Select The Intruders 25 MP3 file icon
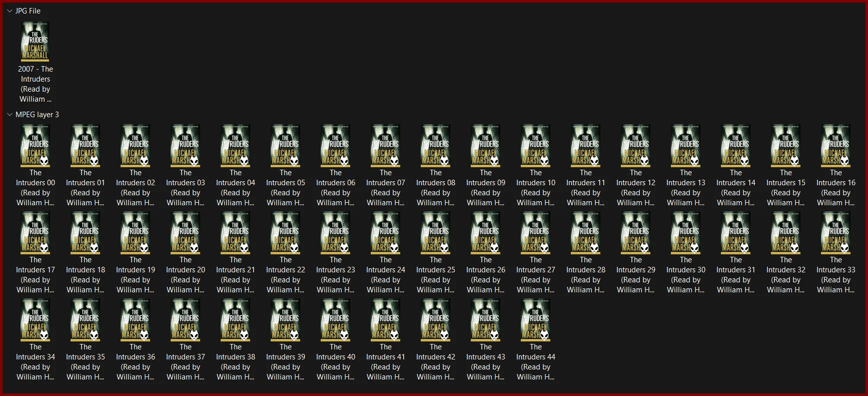Viewport: 868px width, 396px height. (x=436, y=233)
